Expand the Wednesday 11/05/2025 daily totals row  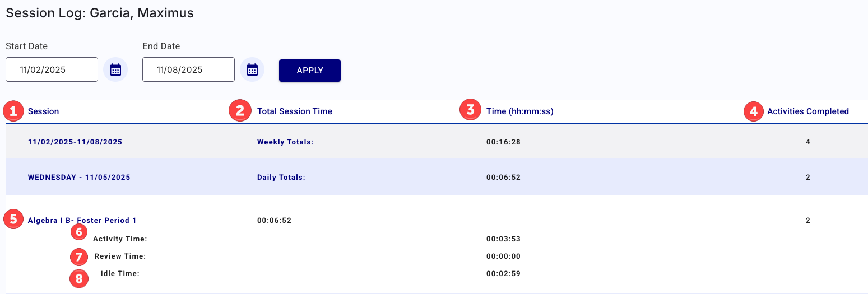(x=79, y=178)
